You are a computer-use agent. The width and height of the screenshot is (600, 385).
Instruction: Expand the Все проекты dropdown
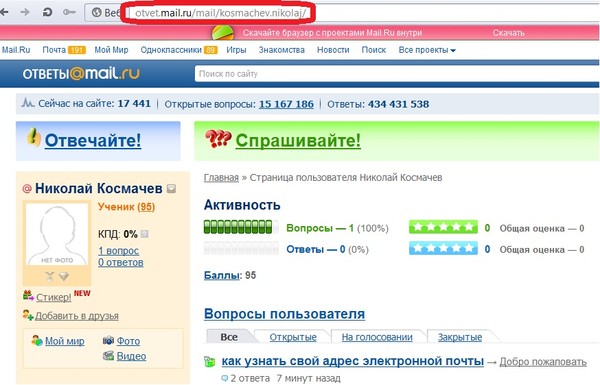[x=427, y=50]
